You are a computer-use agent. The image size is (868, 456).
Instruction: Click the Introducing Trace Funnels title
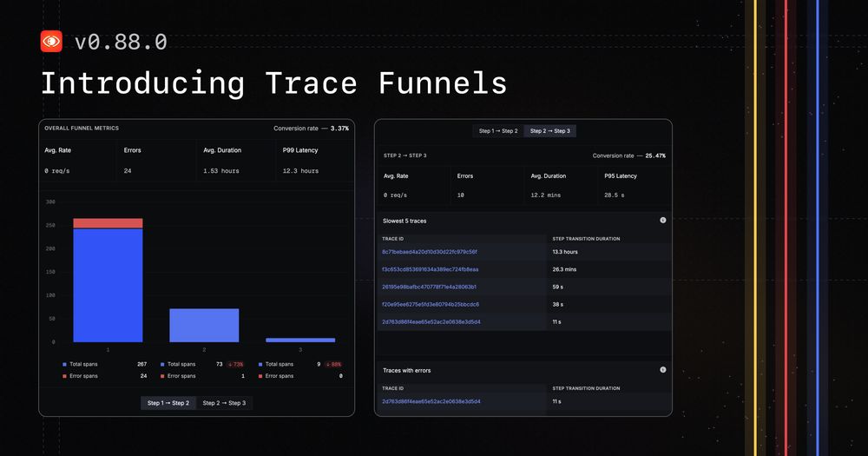pos(274,83)
